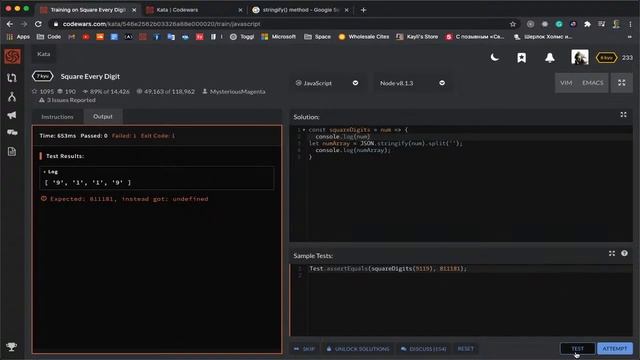Open the Kata breadcrumb tab
The image size is (640, 360).
[x=44, y=54]
